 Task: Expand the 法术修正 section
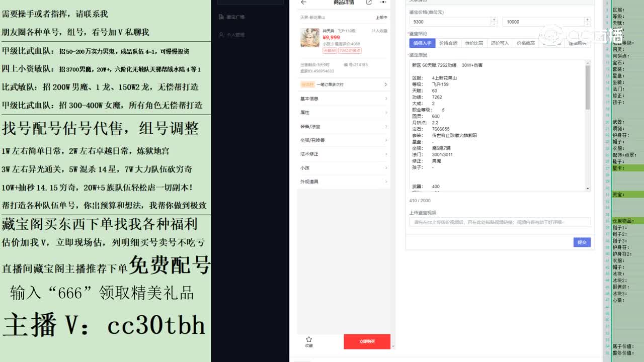click(x=344, y=154)
